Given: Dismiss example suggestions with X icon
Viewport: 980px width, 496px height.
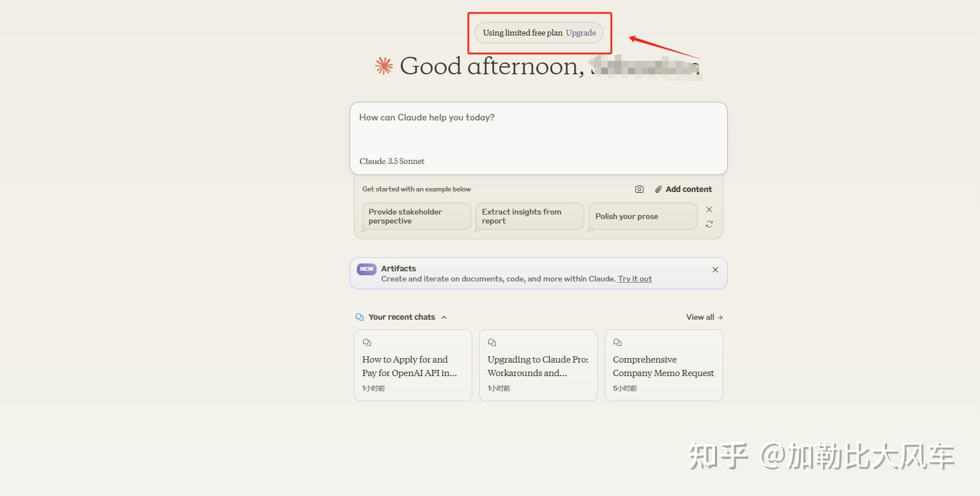Looking at the screenshot, I should 709,209.
